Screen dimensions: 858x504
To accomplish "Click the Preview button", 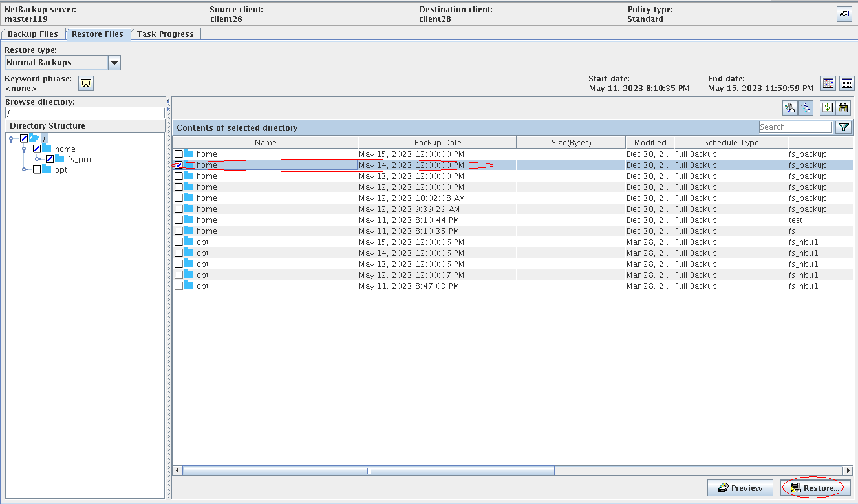I will [740, 488].
